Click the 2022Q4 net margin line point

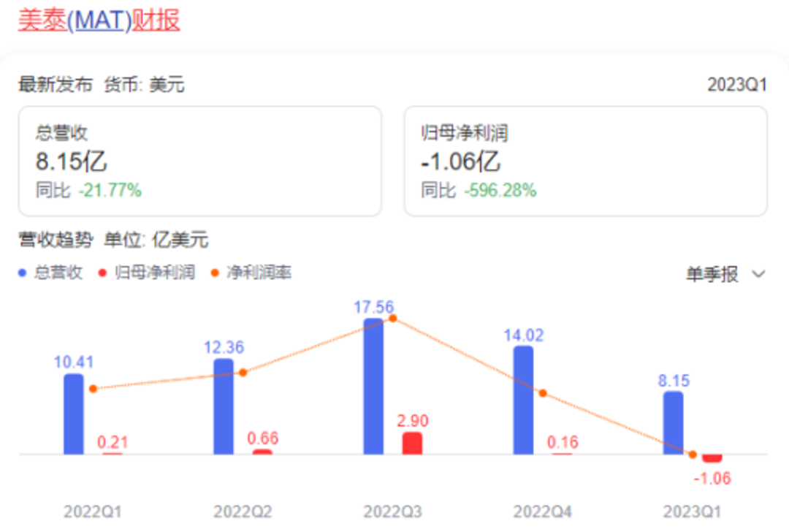pos(543,393)
